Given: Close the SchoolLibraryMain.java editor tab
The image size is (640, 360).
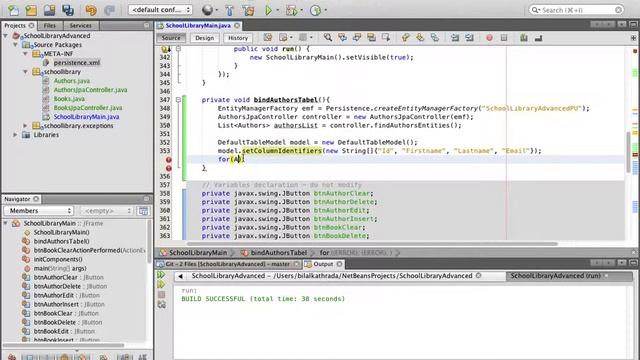Looking at the screenshot, I should pos(237,25).
